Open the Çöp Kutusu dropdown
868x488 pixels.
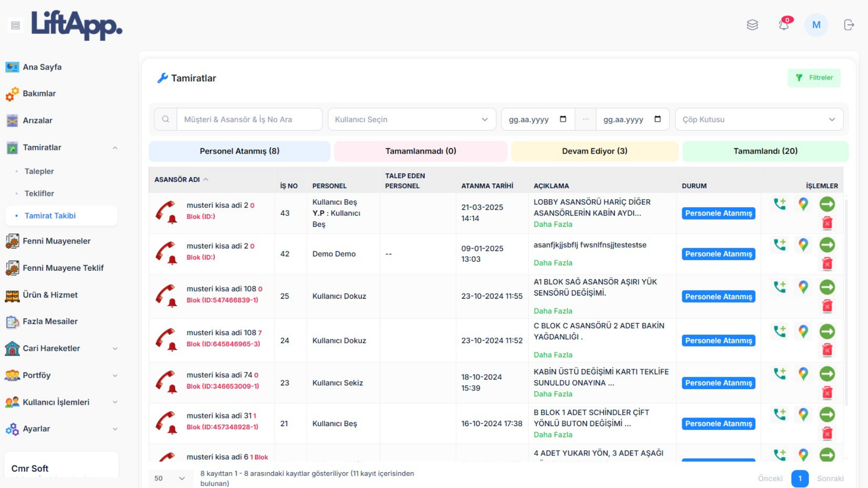(x=759, y=119)
